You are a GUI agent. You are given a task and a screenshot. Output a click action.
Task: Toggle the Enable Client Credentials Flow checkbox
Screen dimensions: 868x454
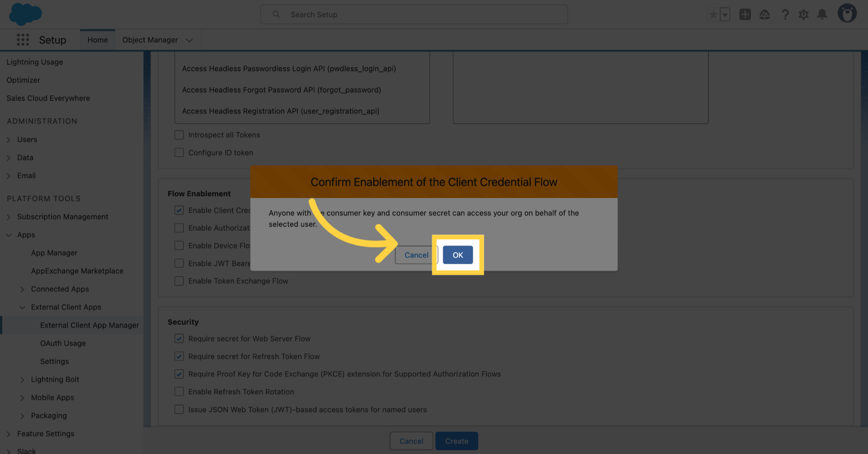click(179, 211)
